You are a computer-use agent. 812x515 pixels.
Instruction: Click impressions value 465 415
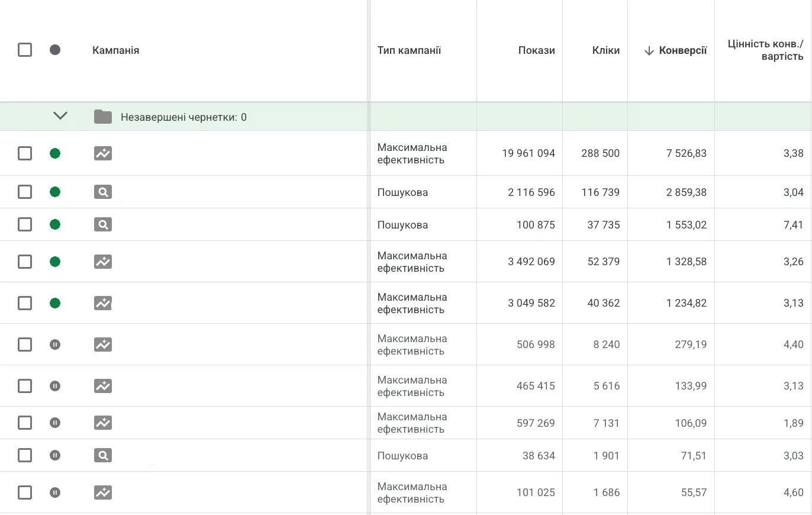pyautogui.click(x=536, y=386)
